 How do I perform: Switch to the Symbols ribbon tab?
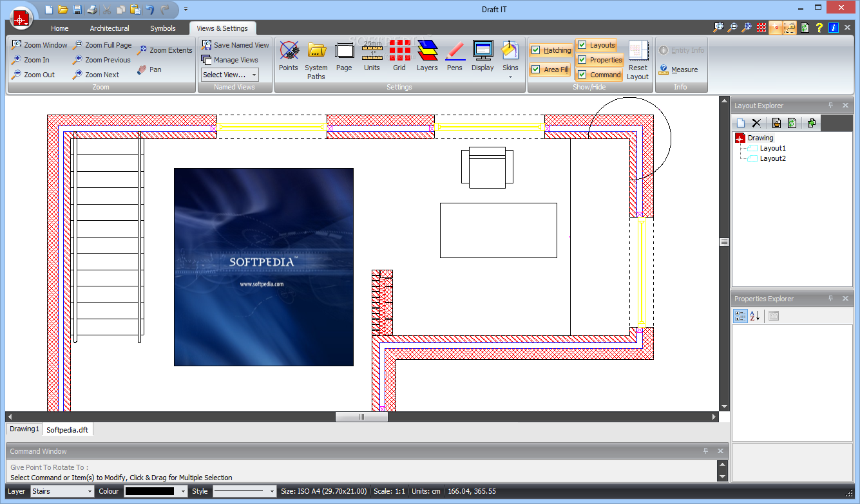tap(163, 28)
